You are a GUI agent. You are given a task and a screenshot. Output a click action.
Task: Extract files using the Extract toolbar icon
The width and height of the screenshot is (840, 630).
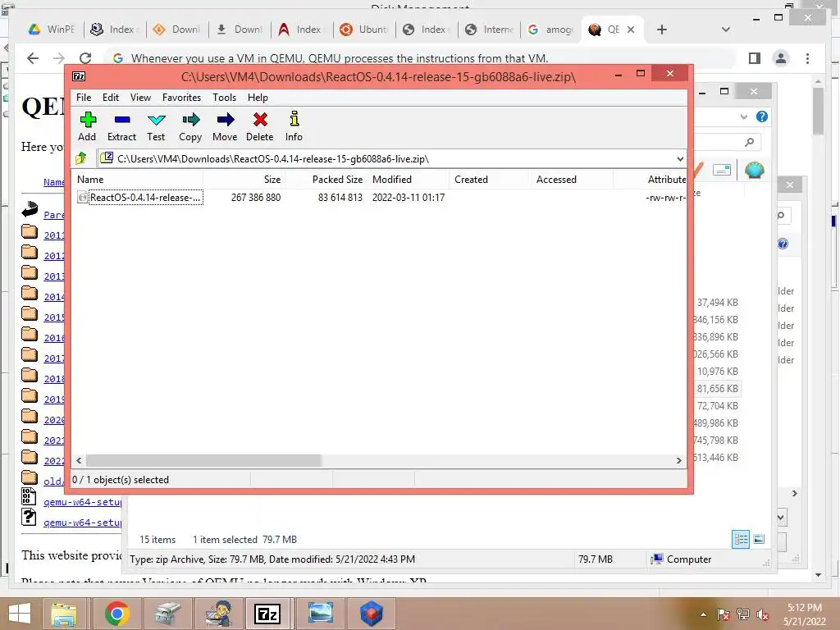pyautogui.click(x=121, y=126)
